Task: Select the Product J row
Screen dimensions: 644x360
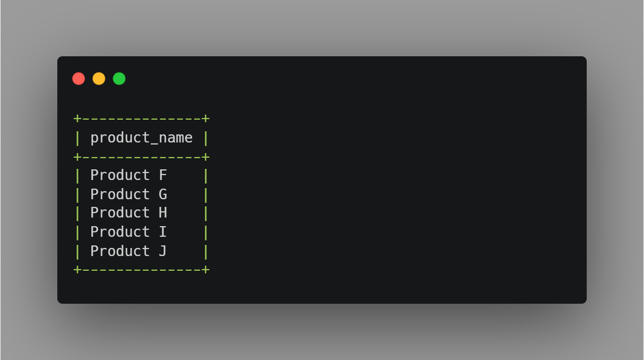Action: pos(128,251)
